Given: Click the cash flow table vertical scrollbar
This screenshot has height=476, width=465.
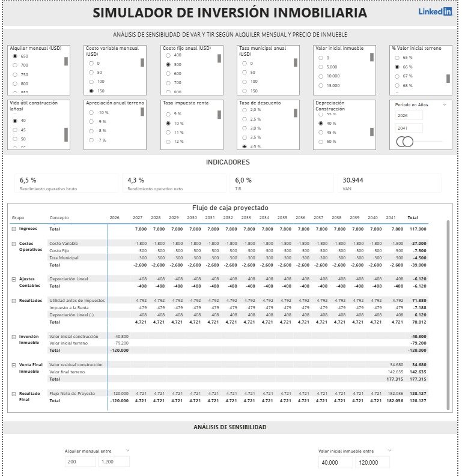Looking at the screenshot, I should (448, 315).
